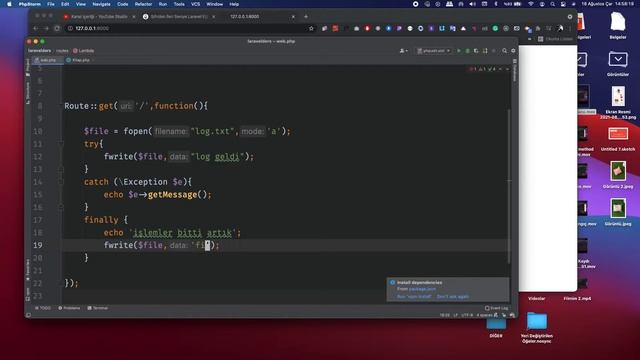This screenshot has height=360, width=640.
Task: Open the Belgeler desktop icon
Action: (618, 25)
